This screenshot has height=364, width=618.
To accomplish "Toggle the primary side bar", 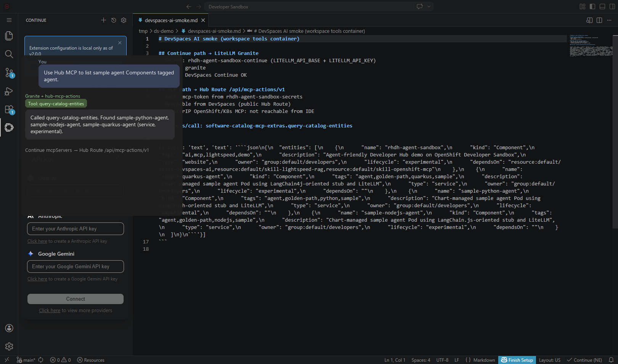I will [x=592, y=6].
